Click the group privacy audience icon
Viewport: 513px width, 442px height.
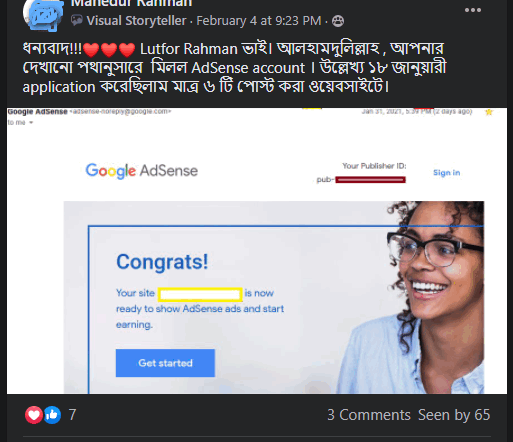point(338,21)
